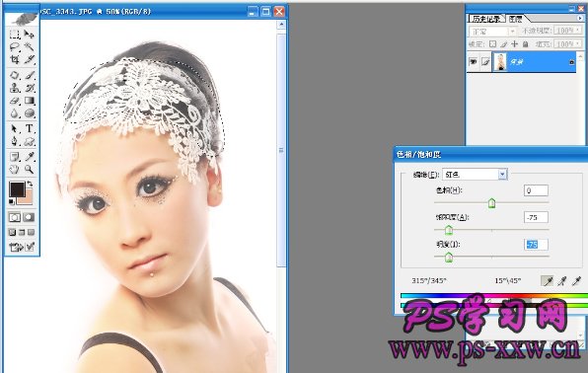This screenshot has height=373, width=588.
Task: Select the Hand tool
Action: [14, 170]
